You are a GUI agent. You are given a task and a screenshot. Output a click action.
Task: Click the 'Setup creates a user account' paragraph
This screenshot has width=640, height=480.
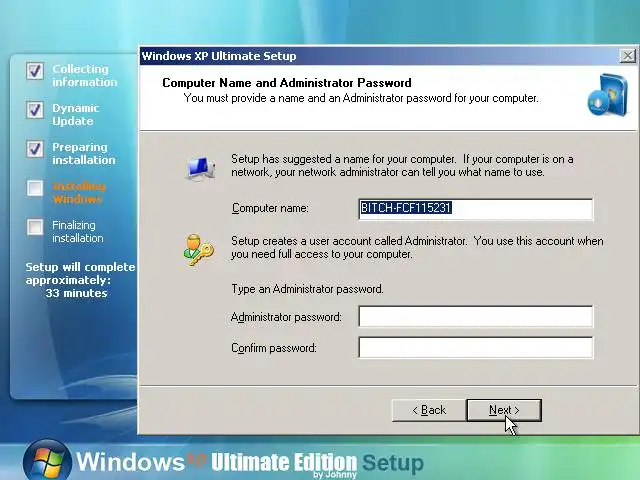417,247
